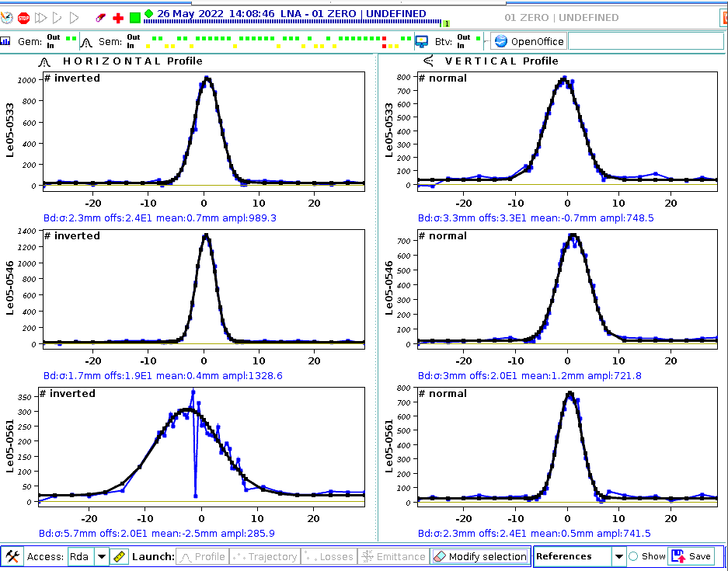Image resolution: width=728 pixels, height=571 pixels.
Task: Click the red STOP icon
Action: pos(23,18)
